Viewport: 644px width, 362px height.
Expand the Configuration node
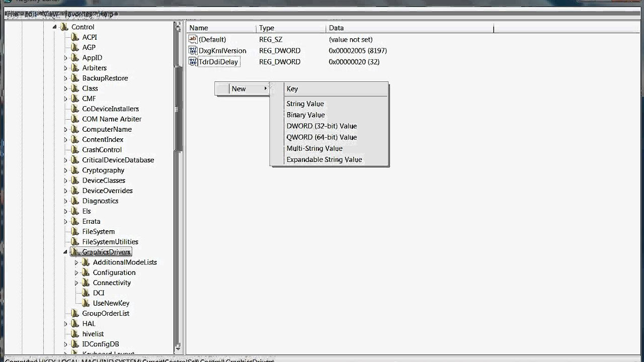tap(76, 273)
